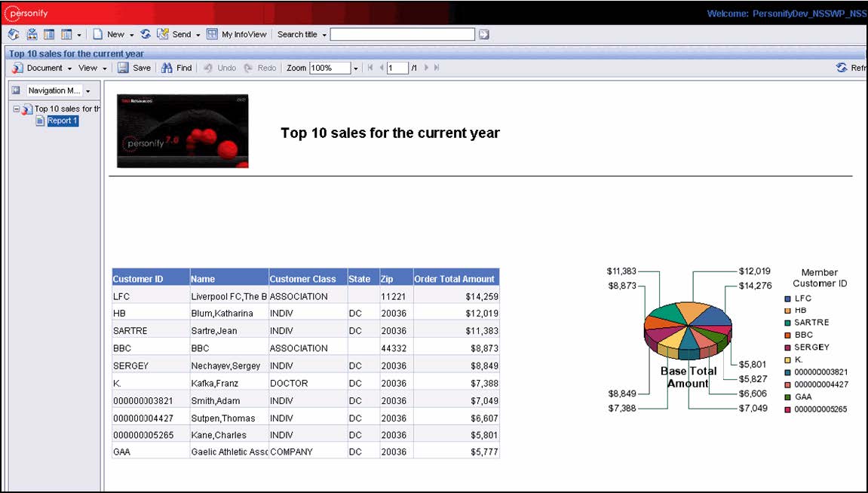Open the Navigation Map selector dropdown
The height and width of the screenshot is (493, 868).
click(87, 91)
